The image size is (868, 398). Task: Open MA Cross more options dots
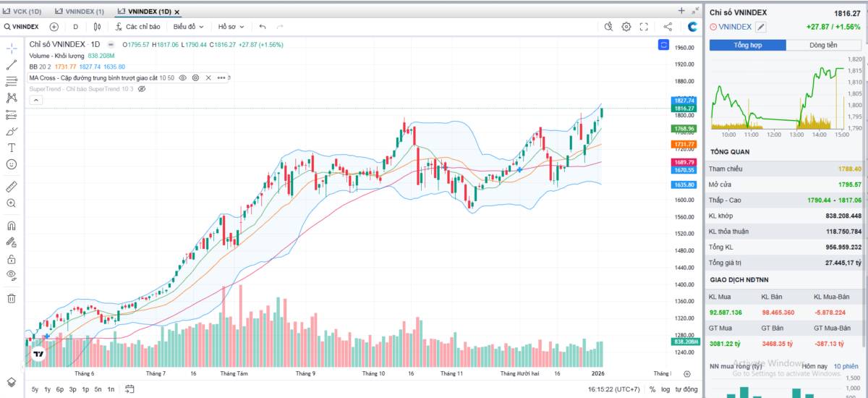click(x=221, y=77)
